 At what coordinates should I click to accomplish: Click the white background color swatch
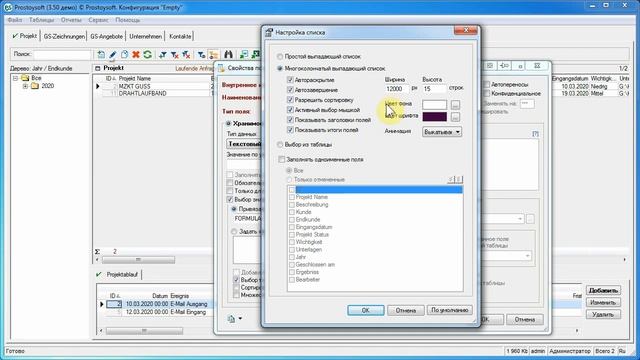click(x=434, y=105)
